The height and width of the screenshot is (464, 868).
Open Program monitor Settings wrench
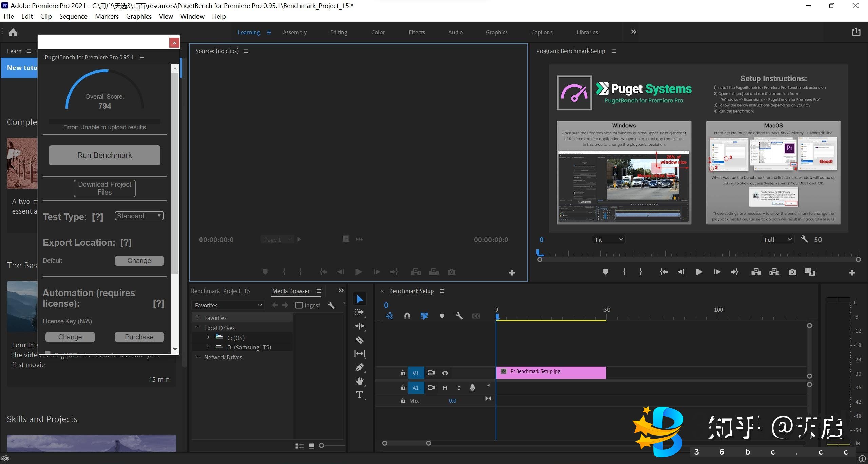[x=804, y=239]
